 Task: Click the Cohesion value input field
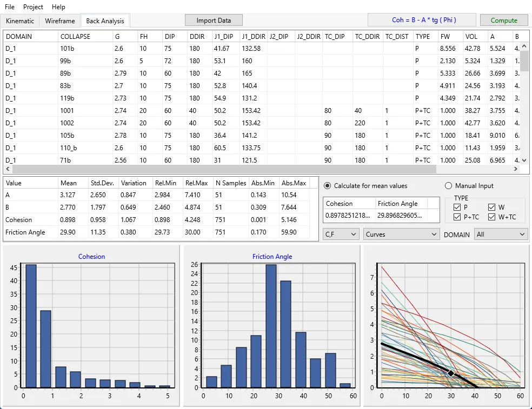349,216
